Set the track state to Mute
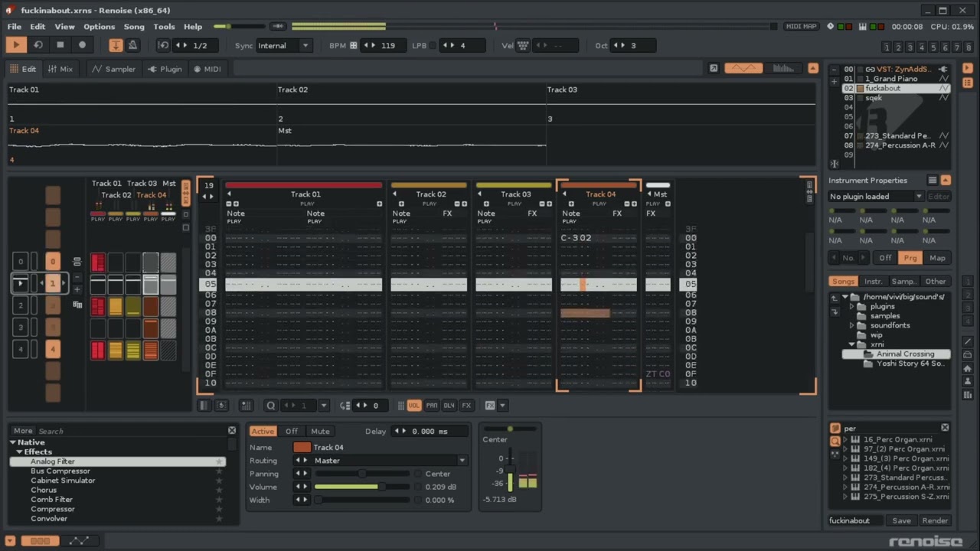 pos(320,431)
